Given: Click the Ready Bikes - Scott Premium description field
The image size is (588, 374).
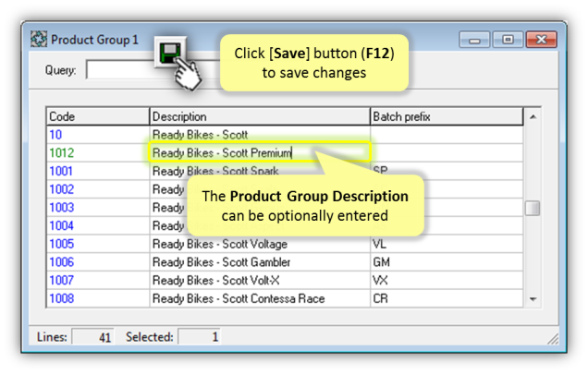Looking at the screenshot, I should click(x=260, y=152).
